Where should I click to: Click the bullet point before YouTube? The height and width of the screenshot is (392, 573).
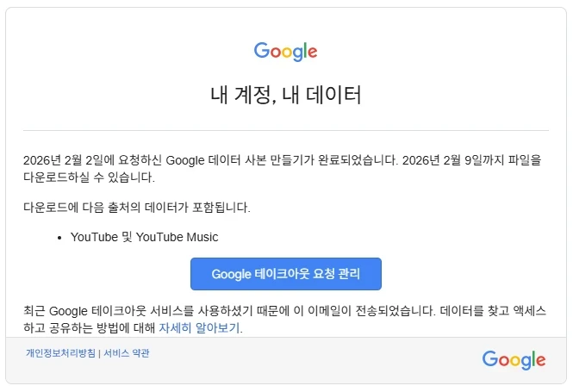coord(59,237)
